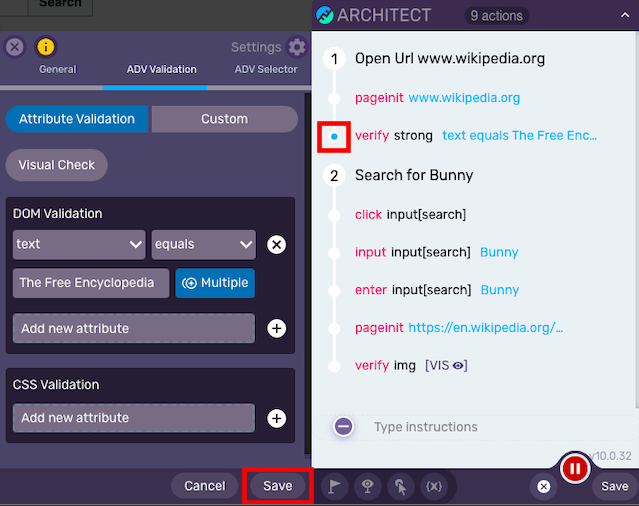Click the pointer cursor icon in toolbar
Viewport: 639px width, 506px height.
pos(401,486)
